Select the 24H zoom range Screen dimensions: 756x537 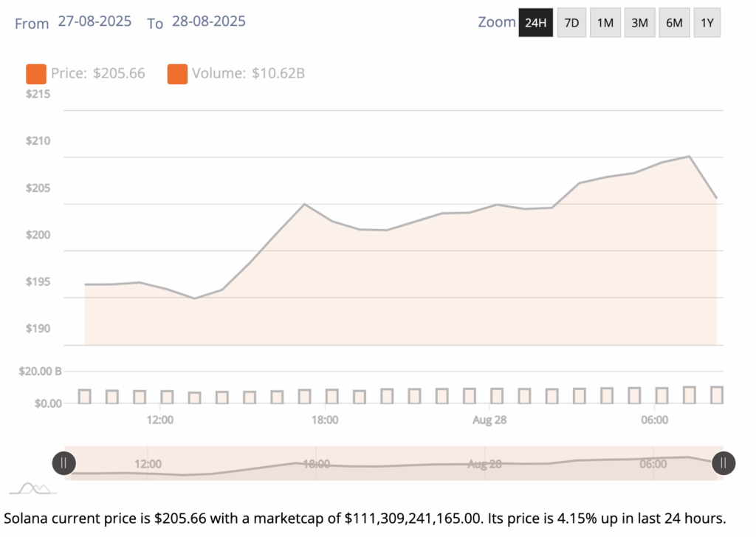coord(535,22)
